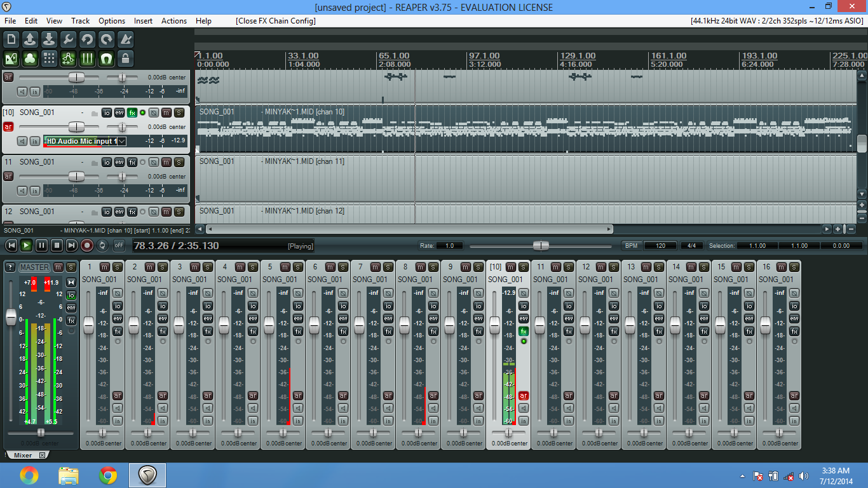Toggle item grouping icon in the toolbar
Image resolution: width=868 pixels, height=488 pixels.
(31, 59)
